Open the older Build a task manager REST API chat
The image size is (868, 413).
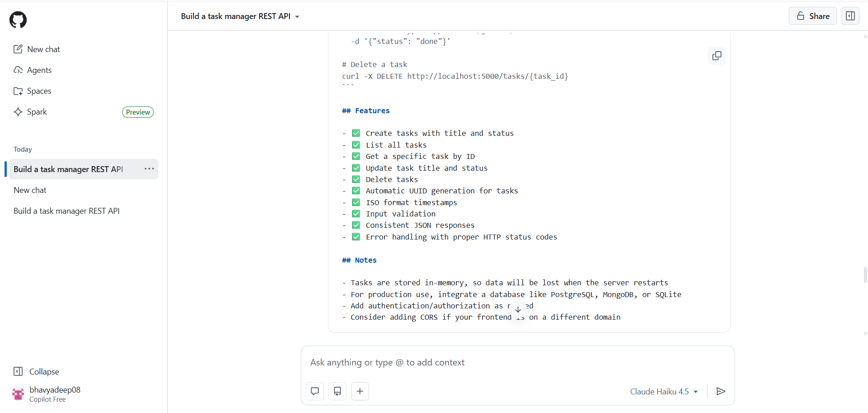point(66,211)
